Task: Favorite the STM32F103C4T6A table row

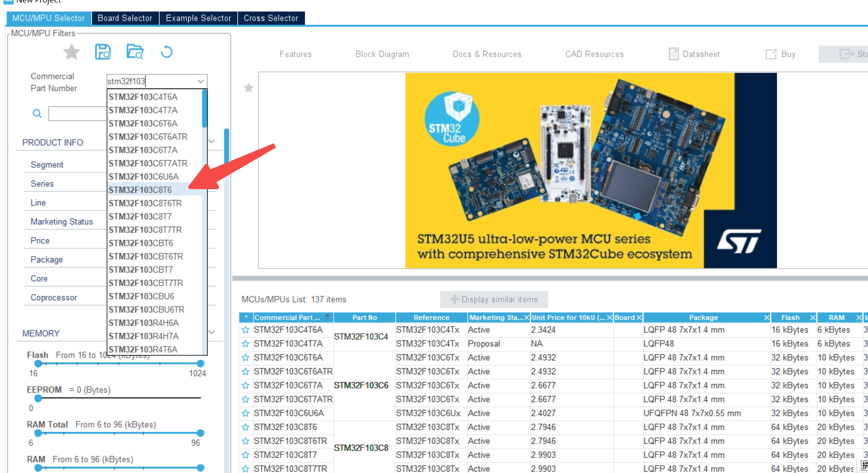Action: (246, 330)
